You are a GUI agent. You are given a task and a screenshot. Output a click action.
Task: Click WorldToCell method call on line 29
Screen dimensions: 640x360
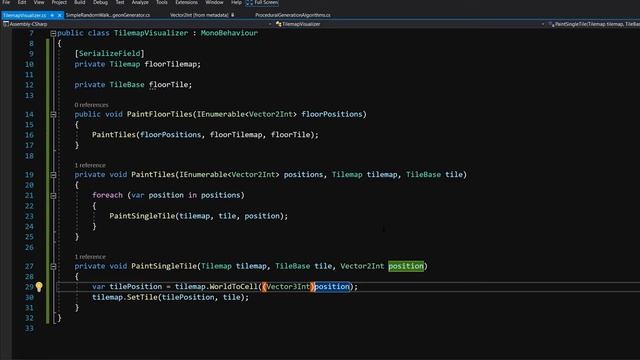pyautogui.click(x=234, y=287)
